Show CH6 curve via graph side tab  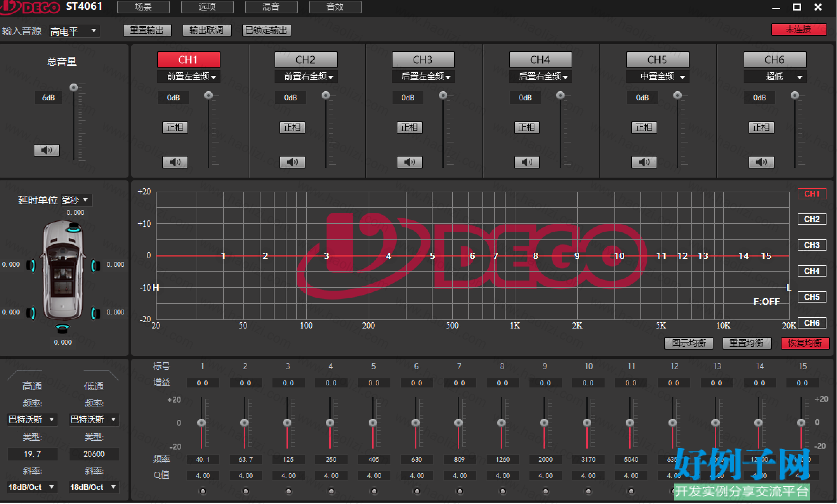(x=812, y=323)
